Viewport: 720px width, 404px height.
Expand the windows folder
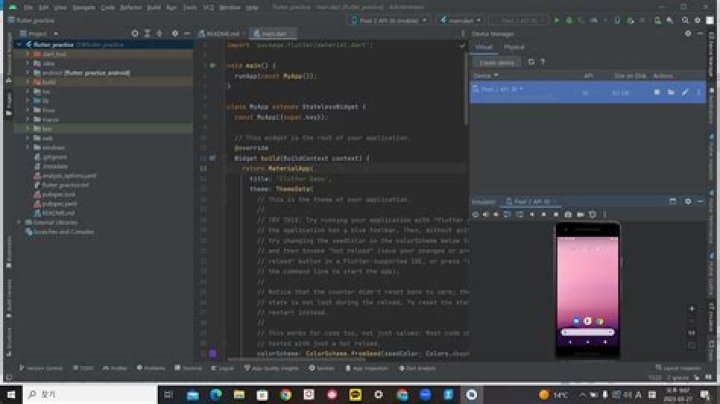(28, 147)
